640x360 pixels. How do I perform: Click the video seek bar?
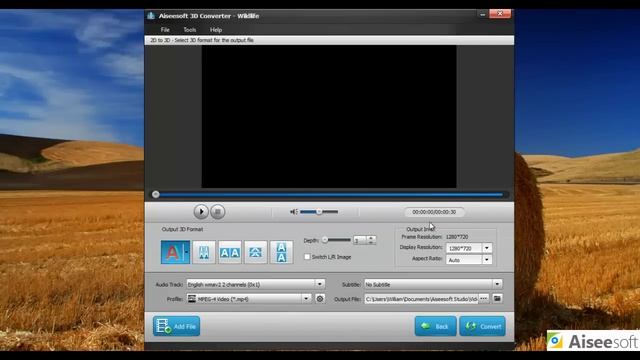pos(329,195)
